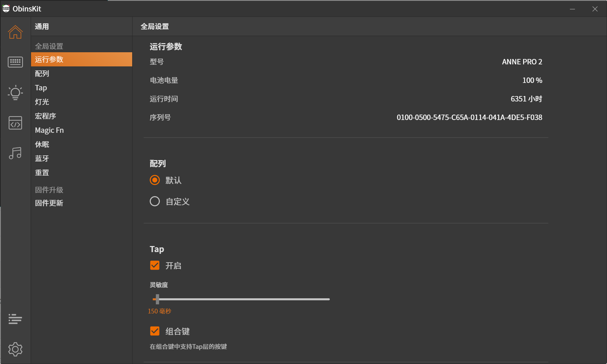Screen dimensions: 607x364
Task: Toggle the 组合键 checkbox
Action: coord(155,331)
